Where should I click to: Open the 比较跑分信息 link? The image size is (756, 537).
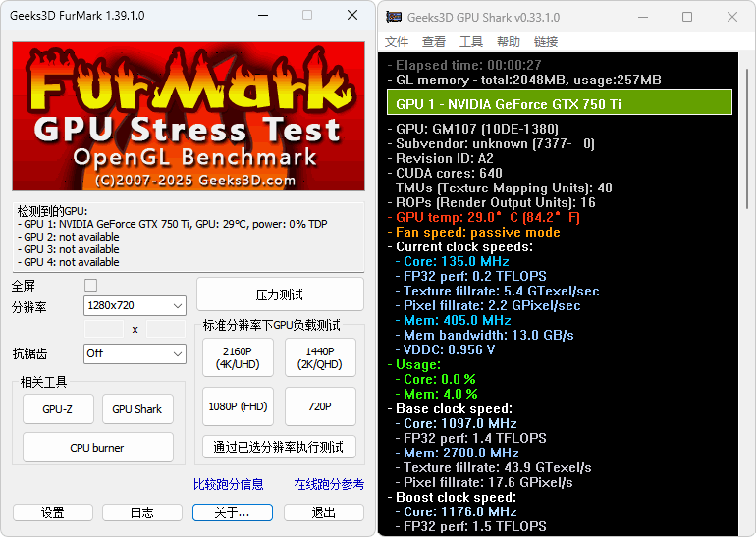229,484
